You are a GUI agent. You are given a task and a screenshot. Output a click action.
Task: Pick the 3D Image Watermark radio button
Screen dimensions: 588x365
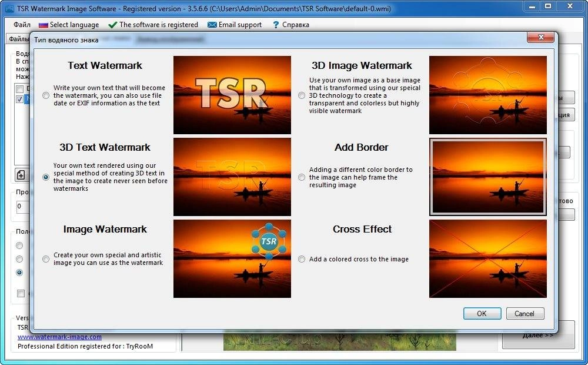[x=302, y=95]
